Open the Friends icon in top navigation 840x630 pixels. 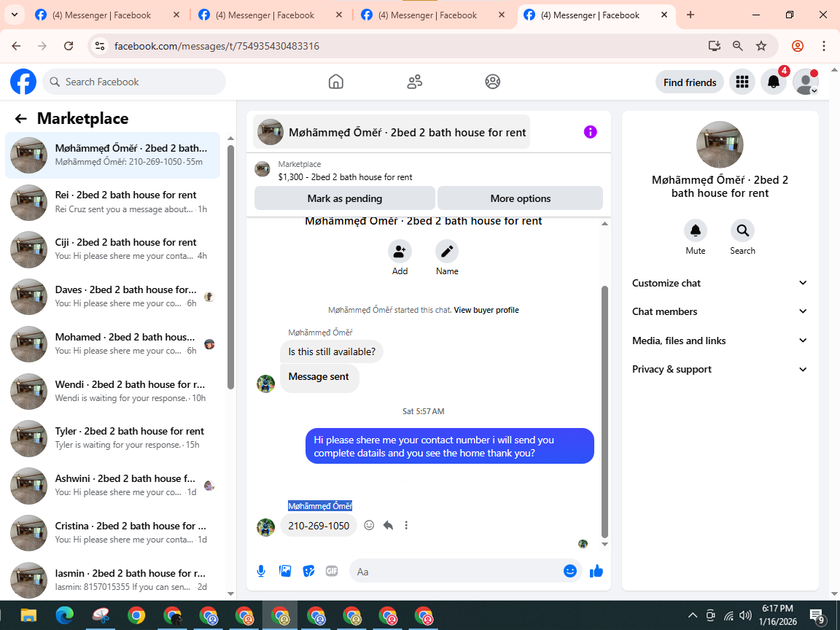pos(415,82)
